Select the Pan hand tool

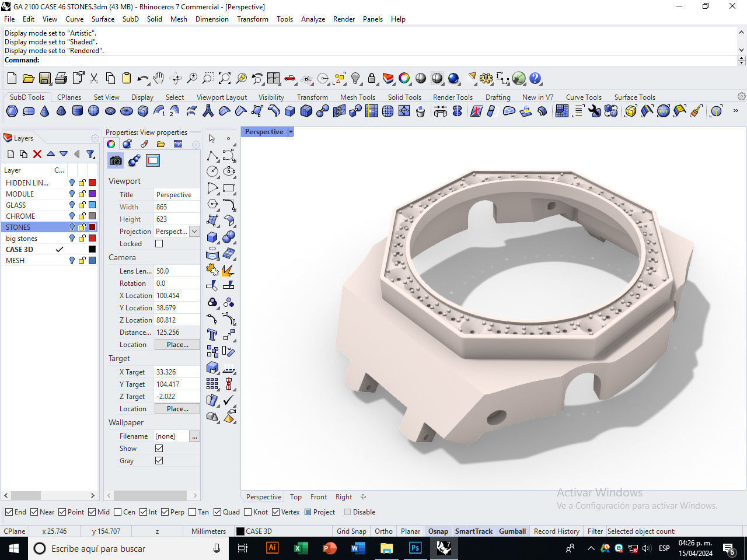coord(159,78)
